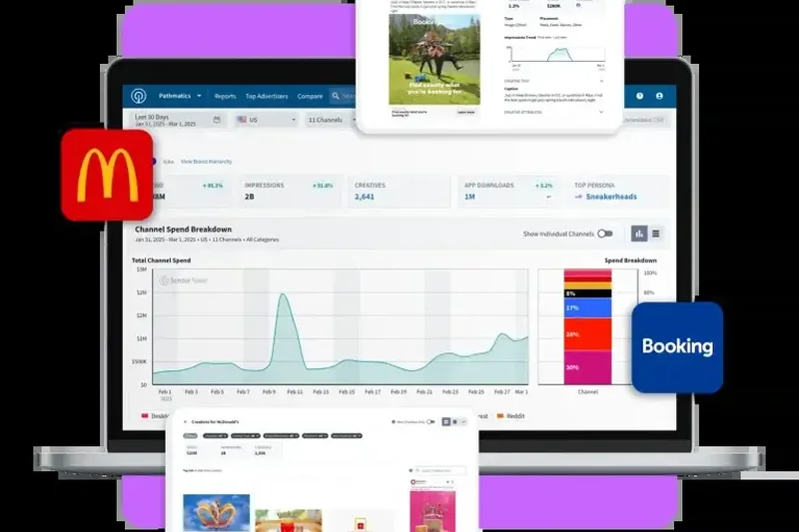
Task: Click the 30% pink segment of spend bar
Action: 587,367
